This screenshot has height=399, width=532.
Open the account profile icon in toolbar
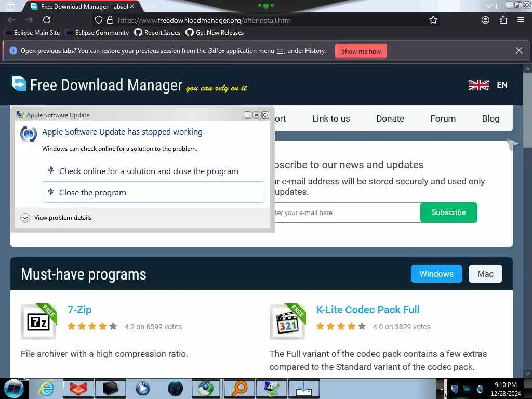(486, 20)
